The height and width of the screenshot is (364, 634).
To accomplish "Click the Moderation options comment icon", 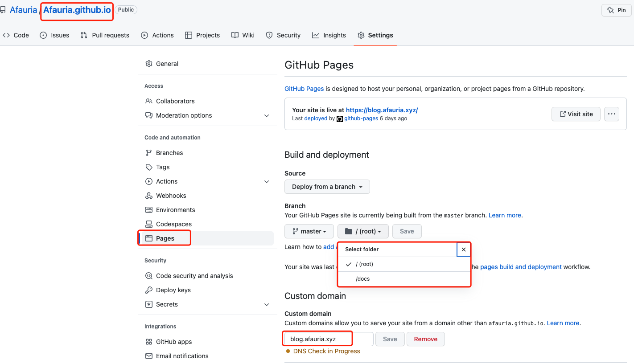I will [x=149, y=115].
